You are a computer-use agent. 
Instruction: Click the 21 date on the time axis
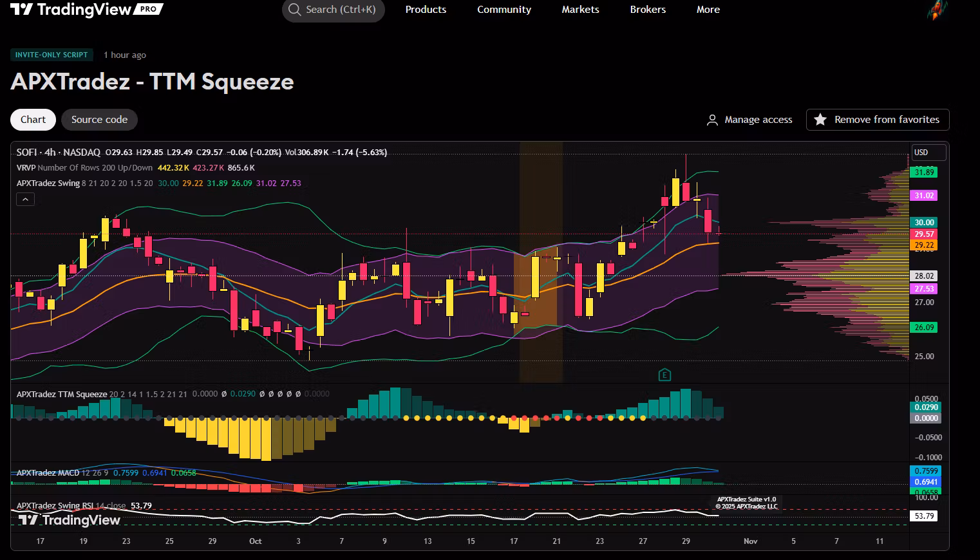pos(557,541)
